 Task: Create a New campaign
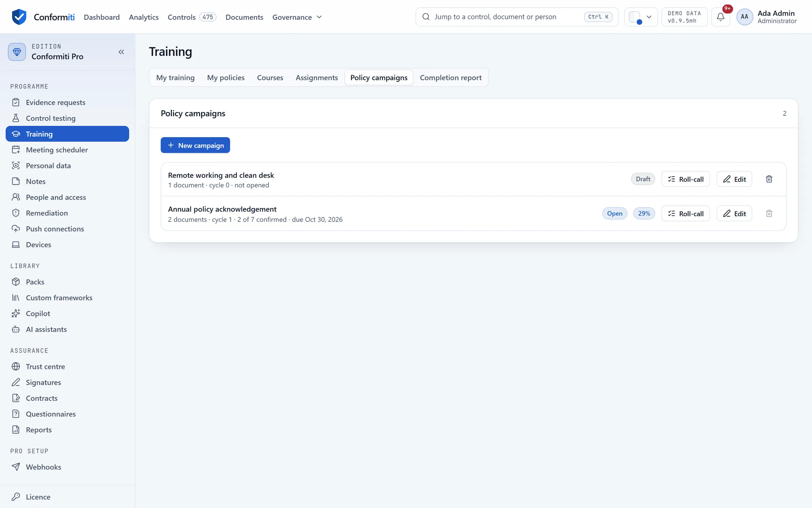point(195,145)
